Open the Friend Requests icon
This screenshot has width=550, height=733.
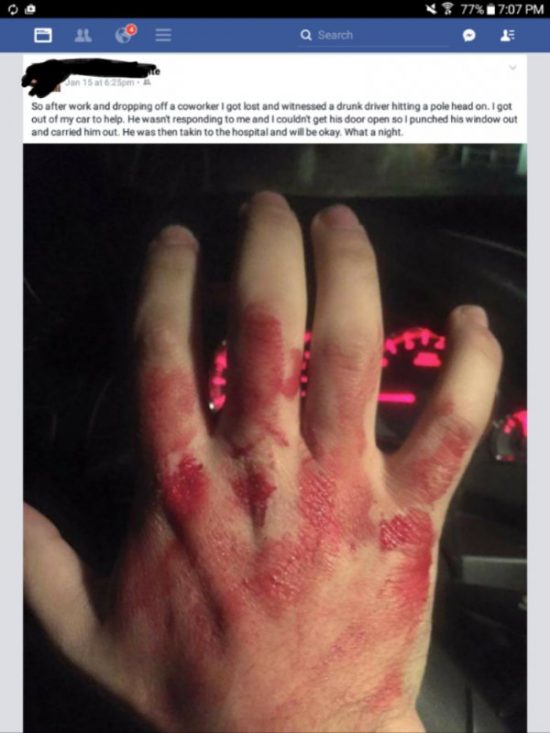83,36
